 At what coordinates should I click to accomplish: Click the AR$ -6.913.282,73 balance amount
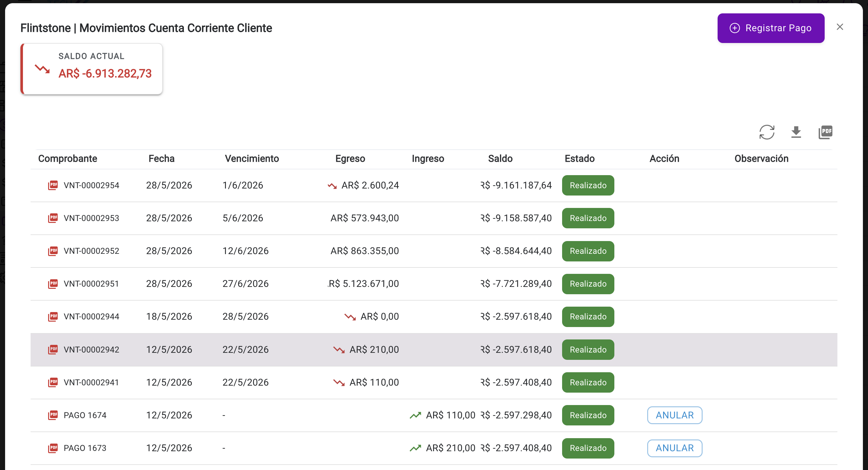coord(105,73)
